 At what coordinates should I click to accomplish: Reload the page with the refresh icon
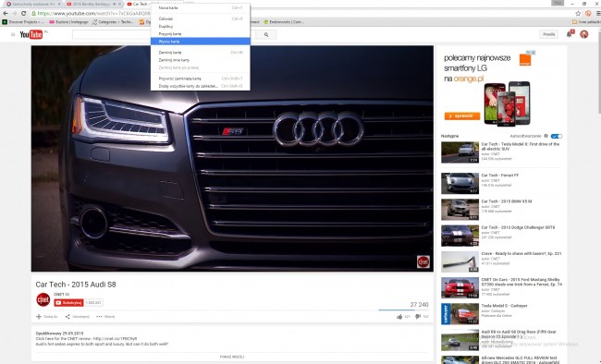(23, 14)
